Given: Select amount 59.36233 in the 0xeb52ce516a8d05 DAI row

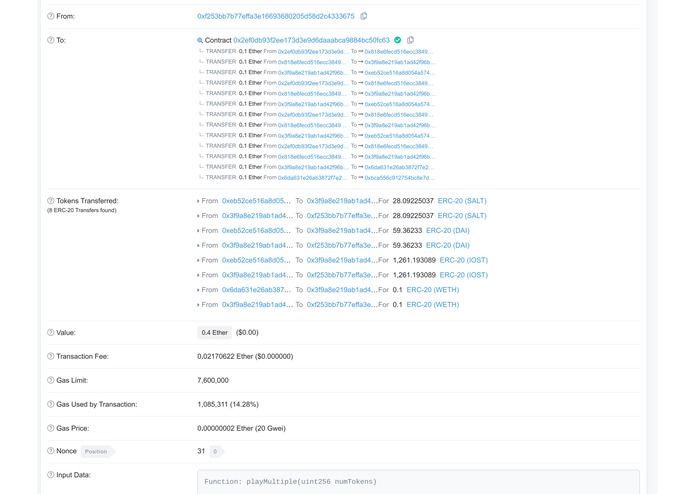Looking at the screenshot, I should [x=407, y=230].
